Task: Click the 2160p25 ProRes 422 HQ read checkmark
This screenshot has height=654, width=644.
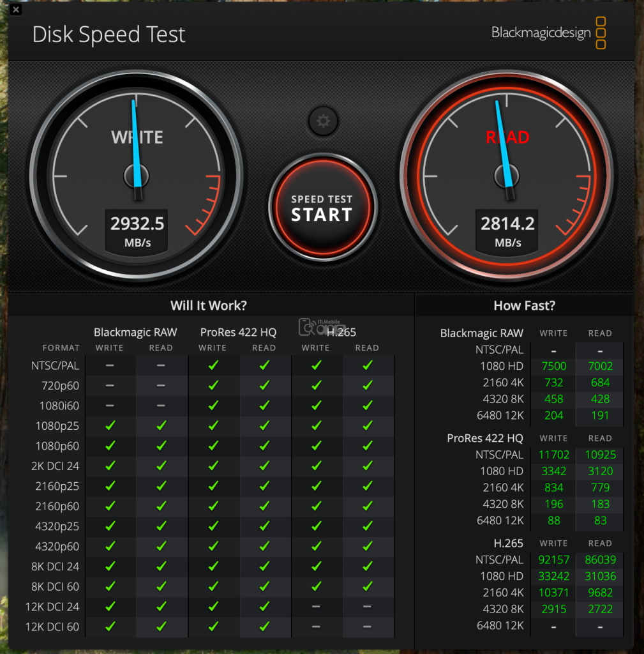Action: 264,486
